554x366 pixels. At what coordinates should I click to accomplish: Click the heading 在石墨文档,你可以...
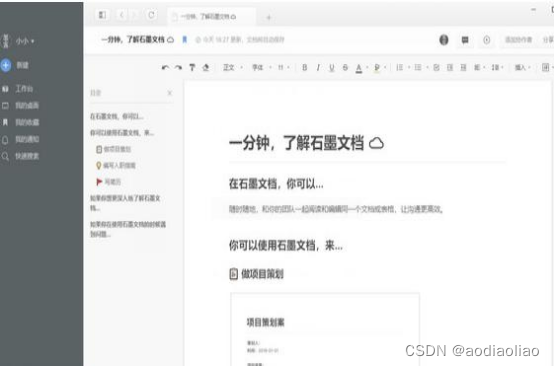[276, 184]
